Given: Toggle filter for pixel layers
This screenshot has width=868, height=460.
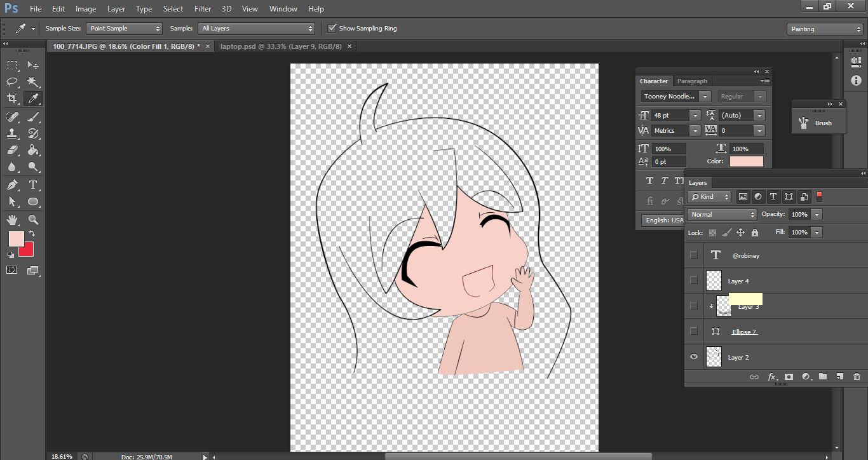Looking at the screenshot, I should 742,197.
